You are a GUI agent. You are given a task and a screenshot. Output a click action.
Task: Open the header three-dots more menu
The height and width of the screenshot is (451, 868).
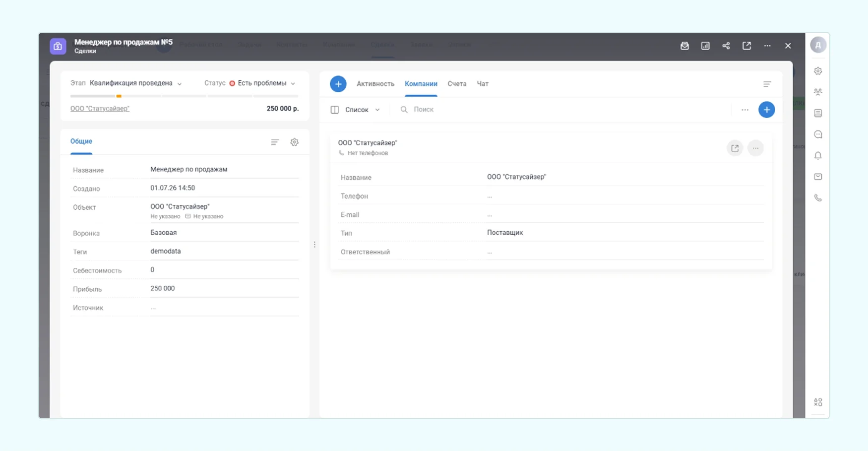click(767, 46)
